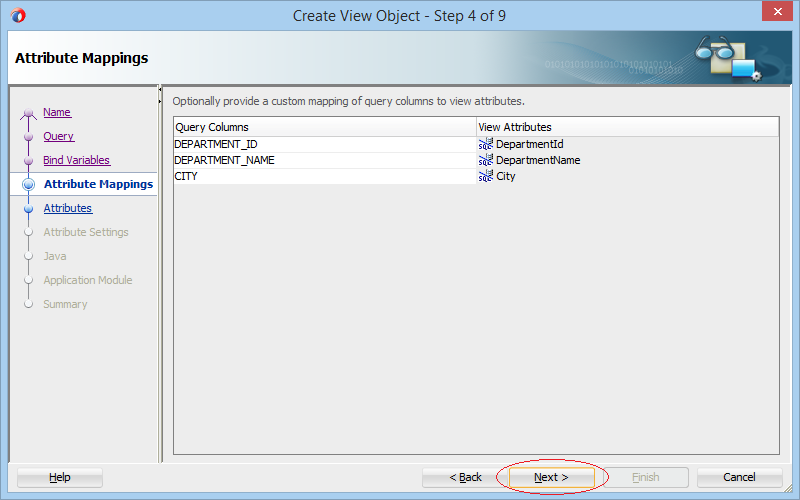Go to the Attributes step link
Image resolution: width=800 pixels, height=500 pixels.
point(68,208)
